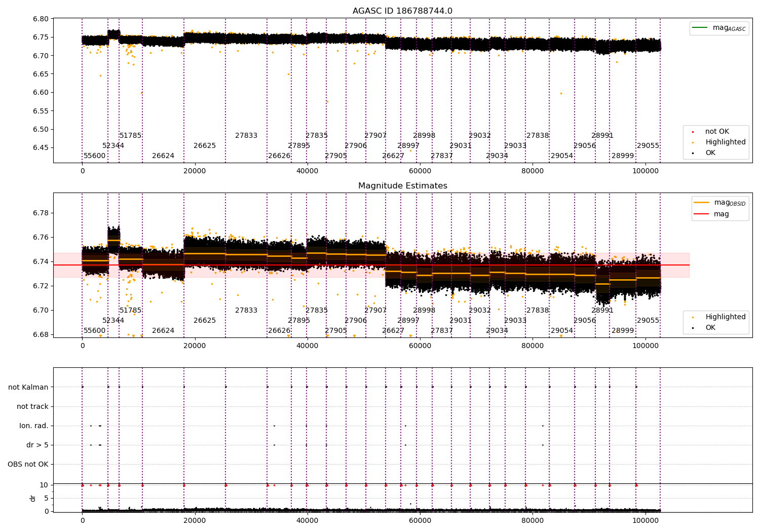Click obsid label 27905 in the AGASC plot
760x532 pixels.
click(x=336, y=156)
